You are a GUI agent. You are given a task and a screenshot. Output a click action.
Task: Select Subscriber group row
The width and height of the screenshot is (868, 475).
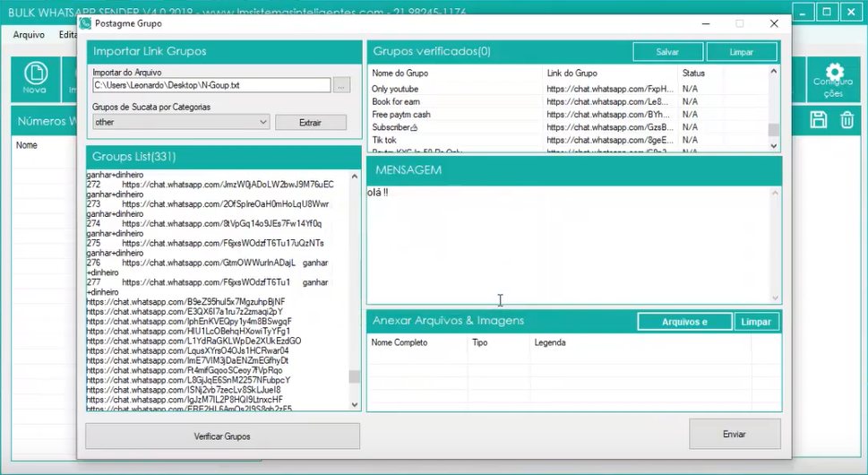click(569, 126)
